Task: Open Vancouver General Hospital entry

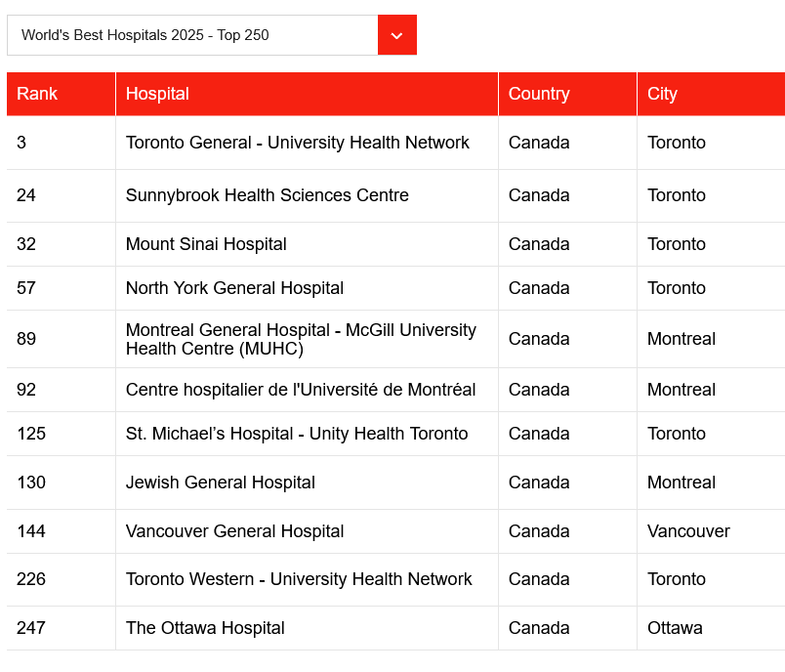Action: click(x=234, y=531)
